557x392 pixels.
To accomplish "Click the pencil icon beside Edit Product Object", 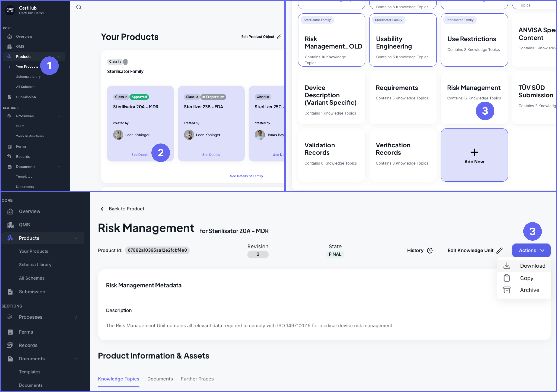I will tap(279, 37).
